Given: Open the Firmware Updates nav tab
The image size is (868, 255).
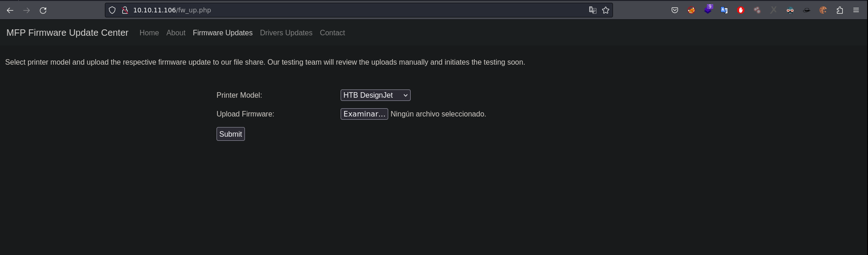Looking at the screenshot, I should pyautogui.click(x=222, y=33).
